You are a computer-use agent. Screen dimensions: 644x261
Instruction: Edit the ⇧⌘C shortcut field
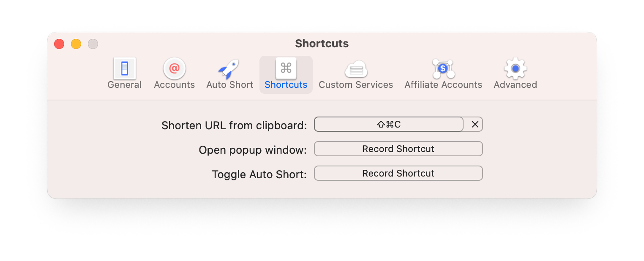389,124
